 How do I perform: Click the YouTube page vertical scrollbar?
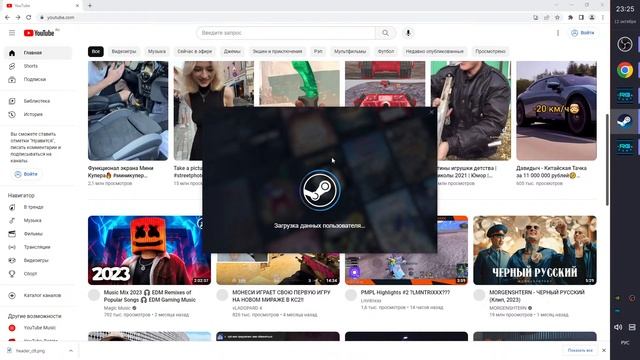pos(607,159)
